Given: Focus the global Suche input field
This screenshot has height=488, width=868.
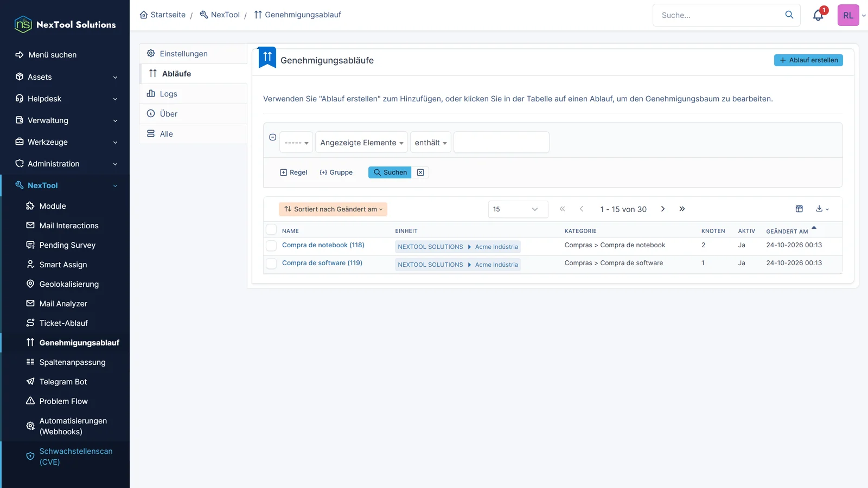Looking at the screenshot, I should [x=719, y=15].
